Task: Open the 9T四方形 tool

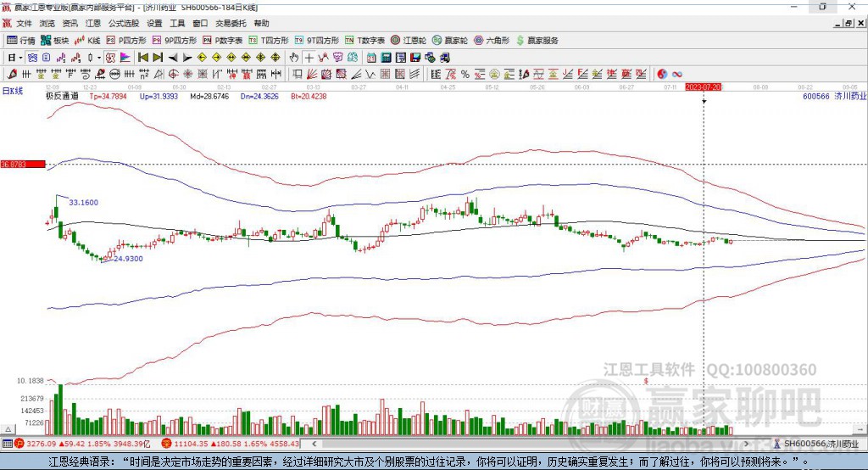Action: (x=317, y=41)
